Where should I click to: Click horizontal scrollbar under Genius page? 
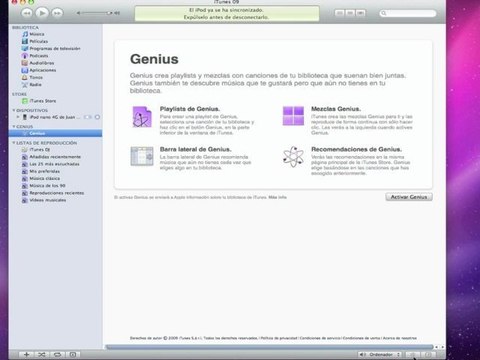tap(269, 347)
